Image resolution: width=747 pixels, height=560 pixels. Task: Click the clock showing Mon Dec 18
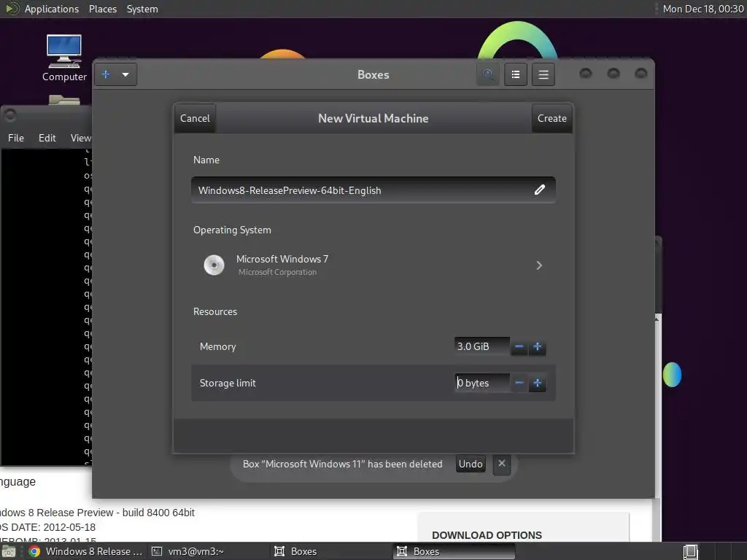point(703,9)
